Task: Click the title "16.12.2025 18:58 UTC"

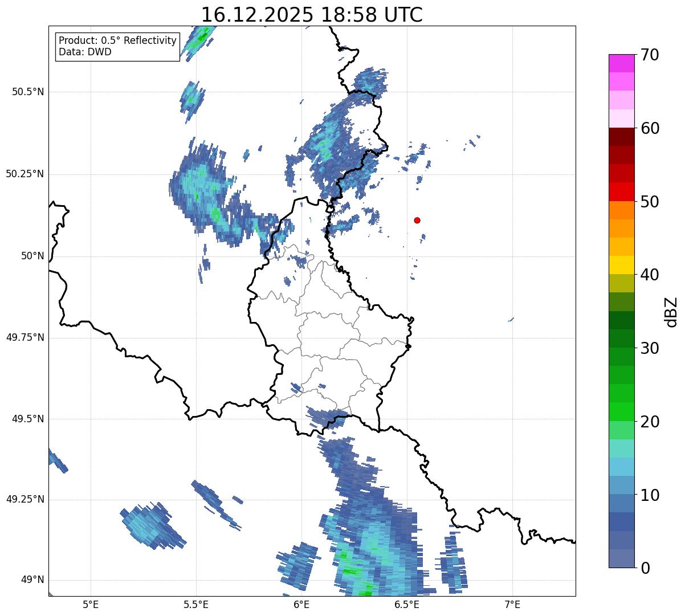Action: (x=312, y=14)
